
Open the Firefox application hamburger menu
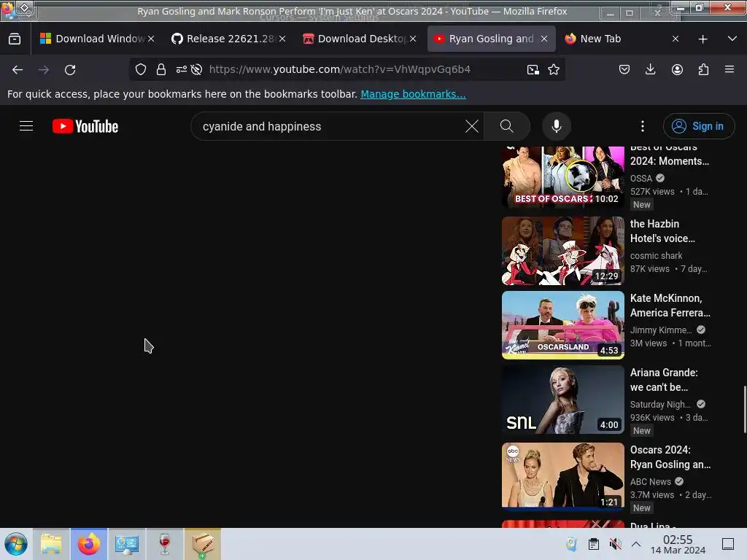[x=729, y=69]
